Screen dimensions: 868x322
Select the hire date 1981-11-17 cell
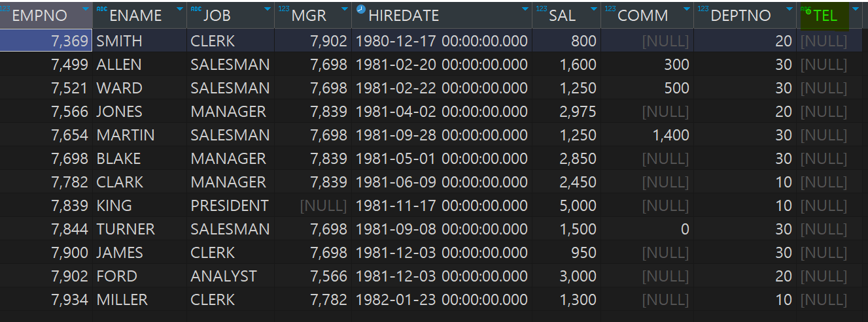[442, 206]
